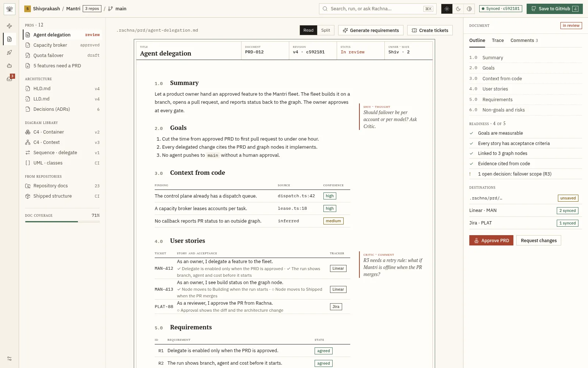
Task: Open the Quota failover draft PRD
Action: [62, 55]
